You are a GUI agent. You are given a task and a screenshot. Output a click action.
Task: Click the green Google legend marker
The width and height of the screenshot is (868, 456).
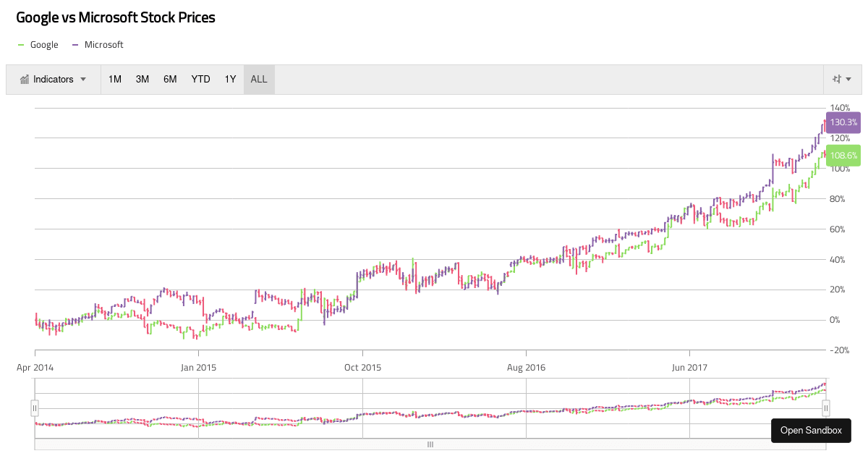tap(21, 44)
